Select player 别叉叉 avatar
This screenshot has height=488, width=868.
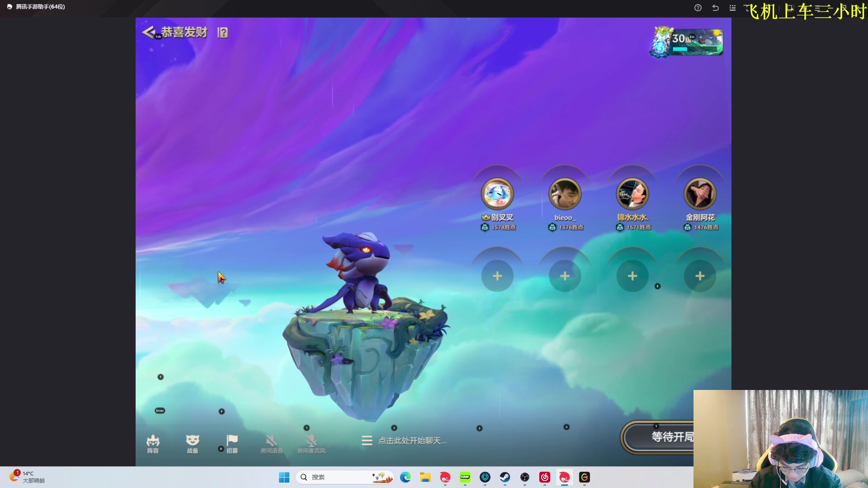(497, 194)
